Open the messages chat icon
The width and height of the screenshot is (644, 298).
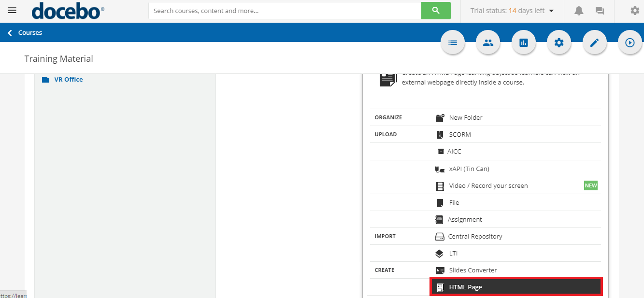tap(600, 11)
